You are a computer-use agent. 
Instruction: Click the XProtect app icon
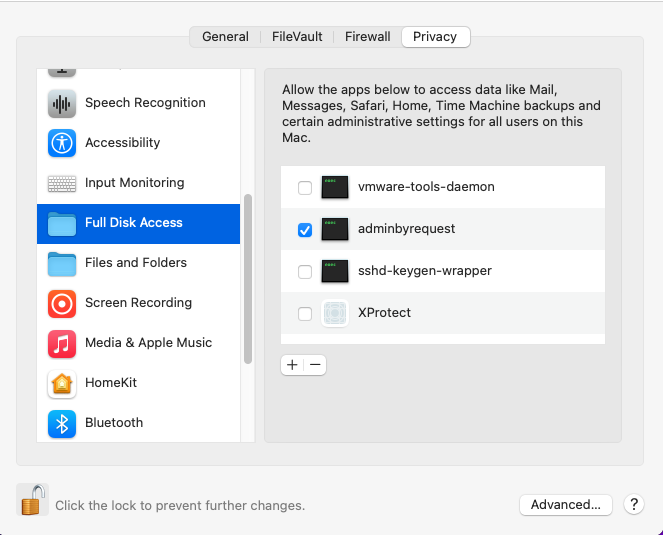point(335,313)
